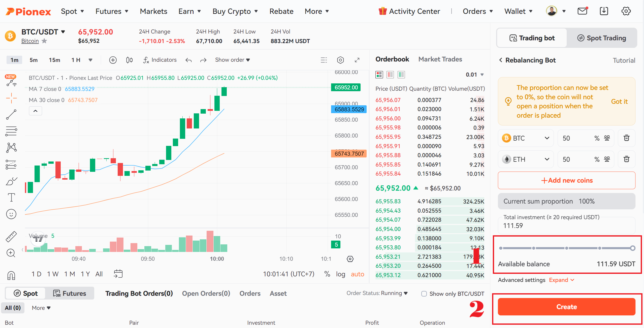
Task: Collapse the chart indicator legend
Action: point(36,111)
